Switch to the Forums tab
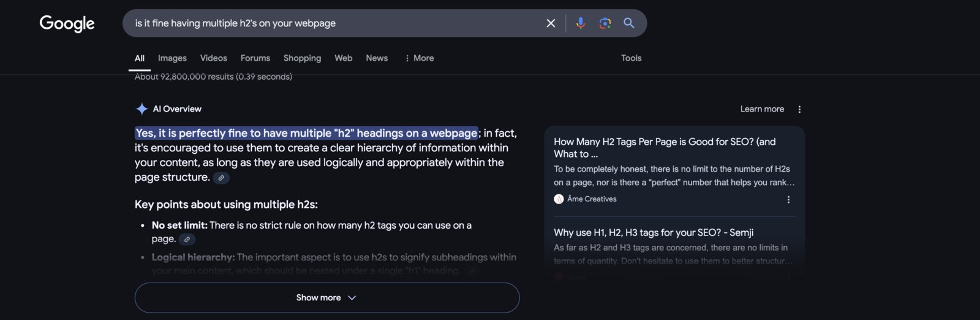The width and height of the screenshot is (980, 320). point(255,58)
